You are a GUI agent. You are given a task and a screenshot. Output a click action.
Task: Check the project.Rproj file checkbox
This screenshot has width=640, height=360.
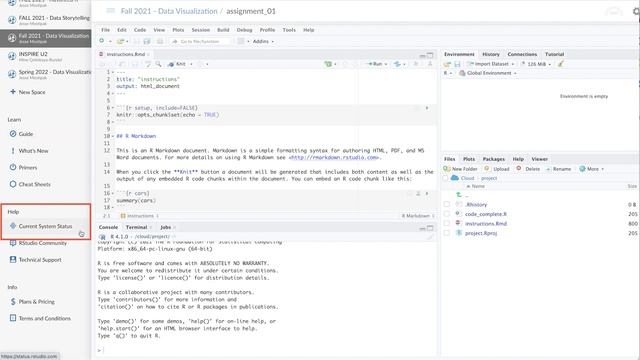[x=447, y=233]
